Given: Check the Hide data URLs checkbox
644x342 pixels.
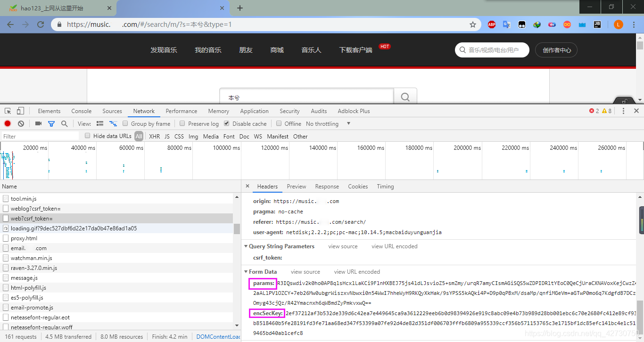Looking at the screenshot, I should point(87,136).
